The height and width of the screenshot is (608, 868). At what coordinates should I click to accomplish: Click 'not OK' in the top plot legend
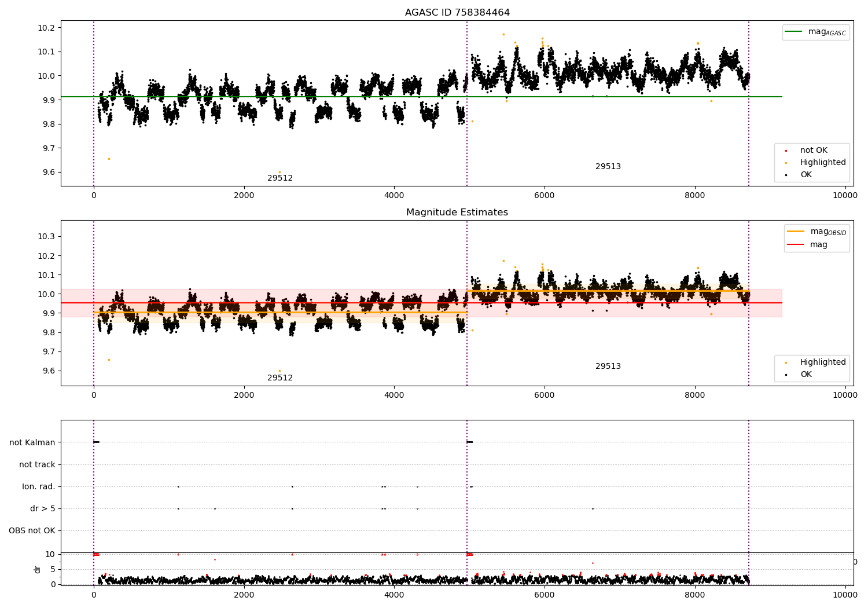coord(814,151)
